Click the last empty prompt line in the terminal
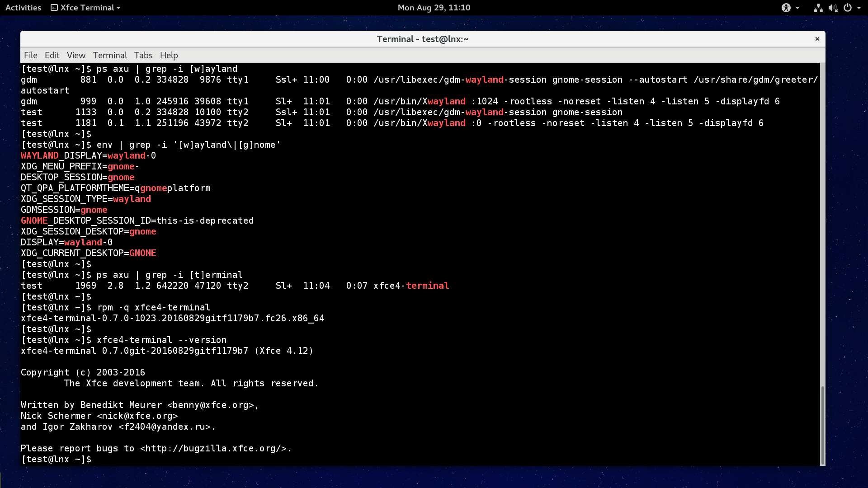 pos(271,459)
